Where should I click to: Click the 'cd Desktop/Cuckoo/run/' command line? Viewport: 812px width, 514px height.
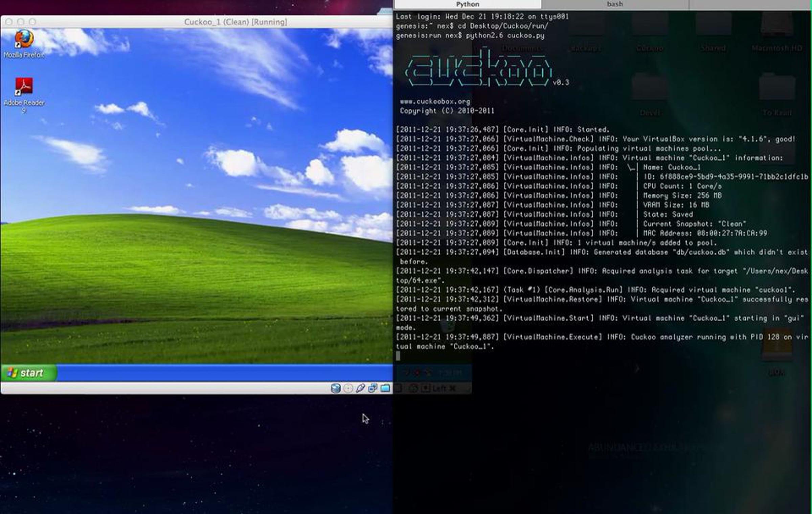472,26
